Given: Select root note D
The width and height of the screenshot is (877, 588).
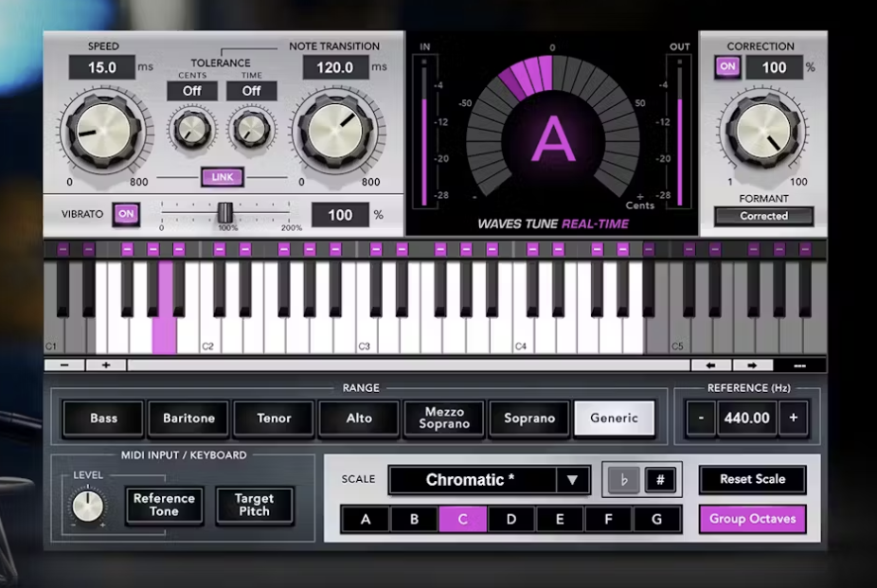Looking at the screenshot, I should [511, 519].
